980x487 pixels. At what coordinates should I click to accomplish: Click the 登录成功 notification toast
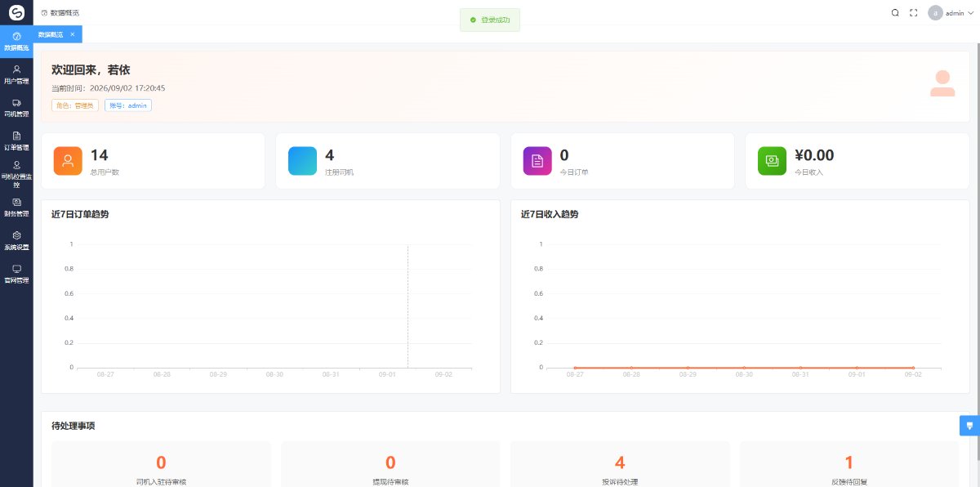490,20
